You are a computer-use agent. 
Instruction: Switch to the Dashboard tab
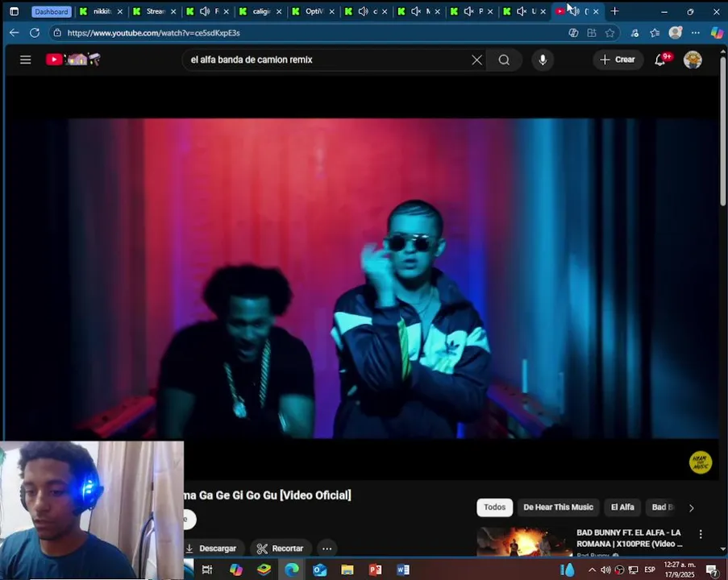point(52,11)
